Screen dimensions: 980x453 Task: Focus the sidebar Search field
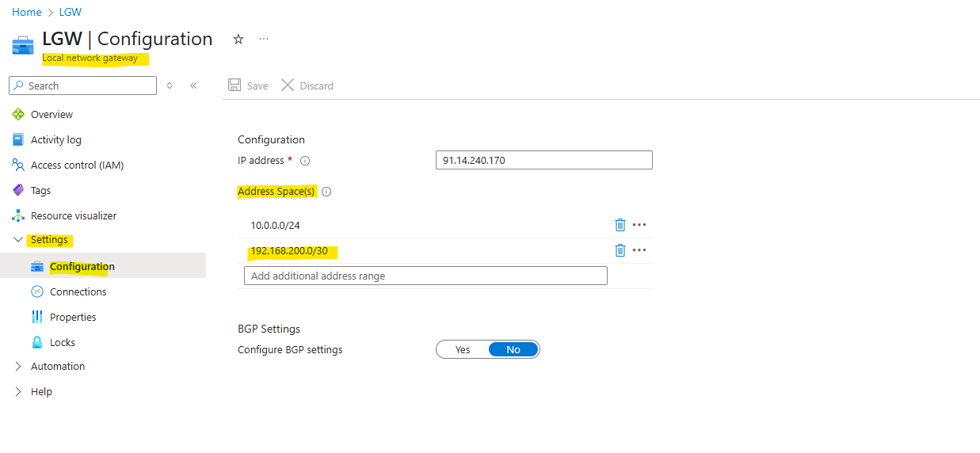pyautogui.click(x=83, y=86)
